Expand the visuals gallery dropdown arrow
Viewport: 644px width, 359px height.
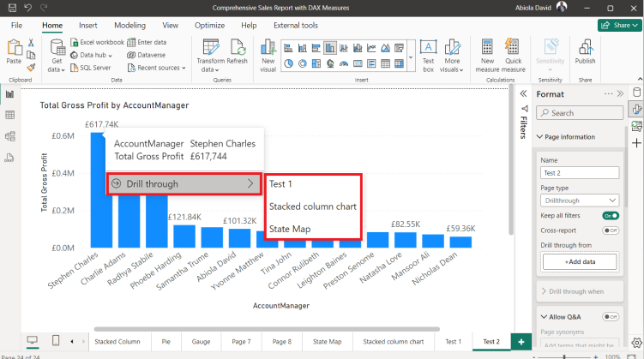(x=411, y=57)
